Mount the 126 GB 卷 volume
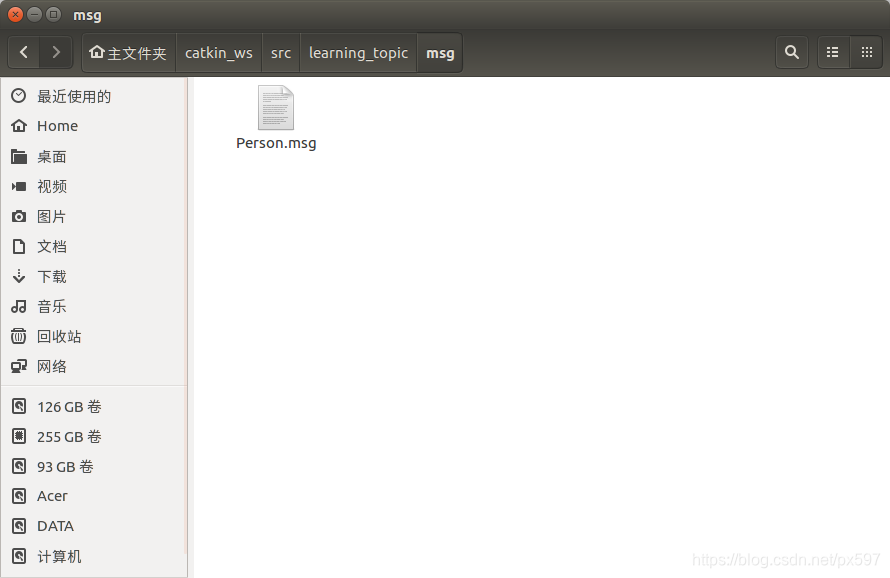Viewport: 890px width, 578px height. tap(94, 407)
